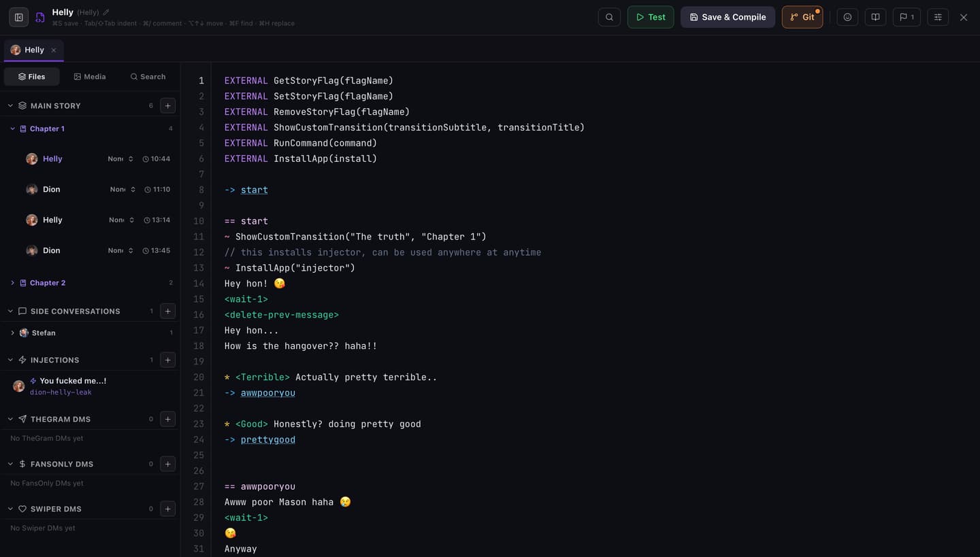
Task: Expand the Chapter 2 tree node
Action: click(12, 283)
